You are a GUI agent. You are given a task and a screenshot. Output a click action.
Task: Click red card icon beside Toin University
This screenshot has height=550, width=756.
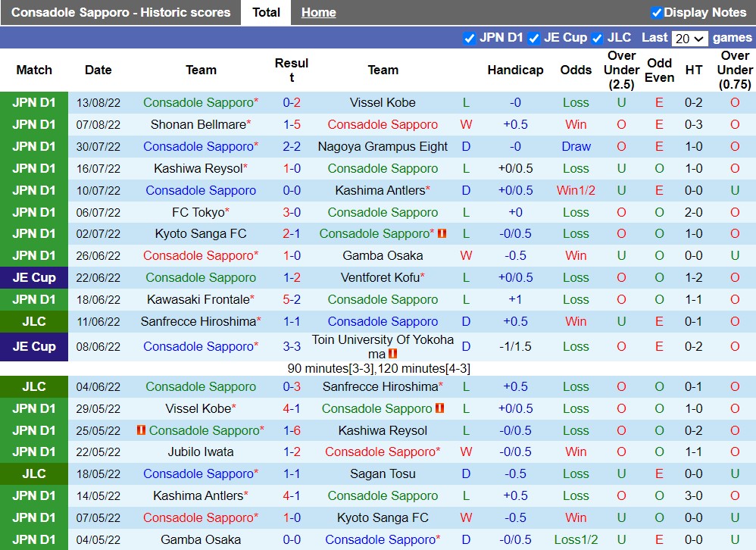[x=392, y=354]
